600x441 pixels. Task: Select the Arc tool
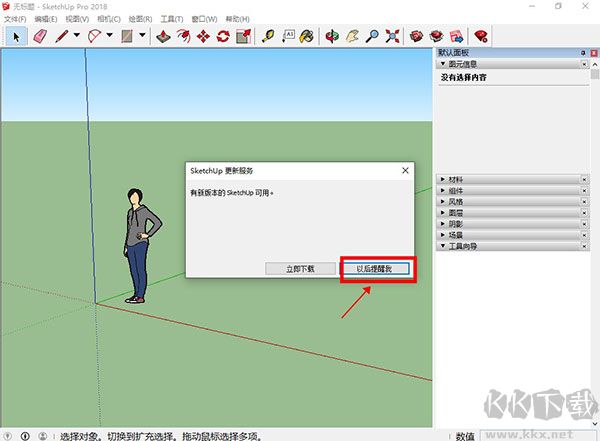95,36
